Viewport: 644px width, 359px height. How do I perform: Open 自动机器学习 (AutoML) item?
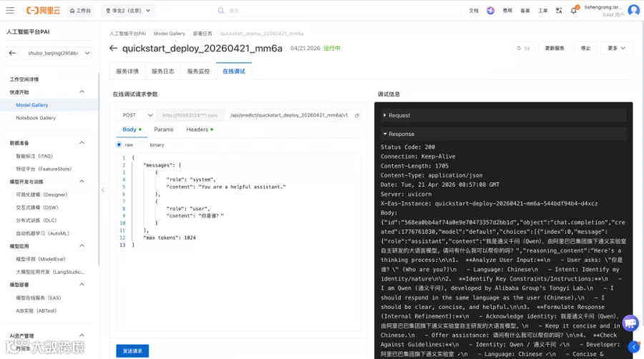click(x=43, y=233)
